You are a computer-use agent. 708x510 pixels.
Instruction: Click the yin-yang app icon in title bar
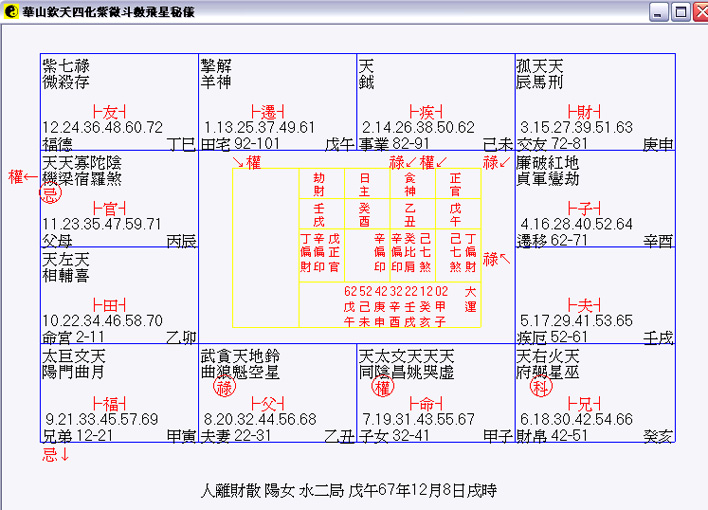pos(11,11)
